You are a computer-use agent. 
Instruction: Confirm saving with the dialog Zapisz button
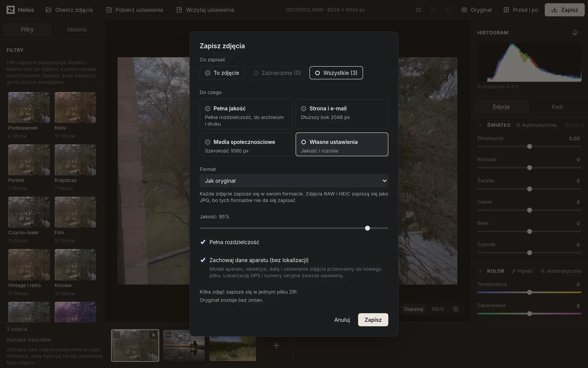[x=373, y=320]
